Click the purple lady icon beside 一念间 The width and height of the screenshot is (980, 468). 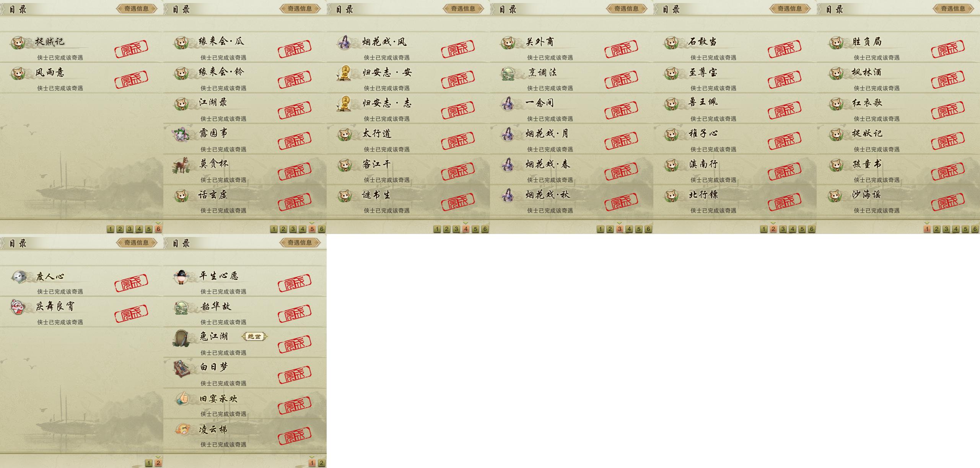point(508,103)
